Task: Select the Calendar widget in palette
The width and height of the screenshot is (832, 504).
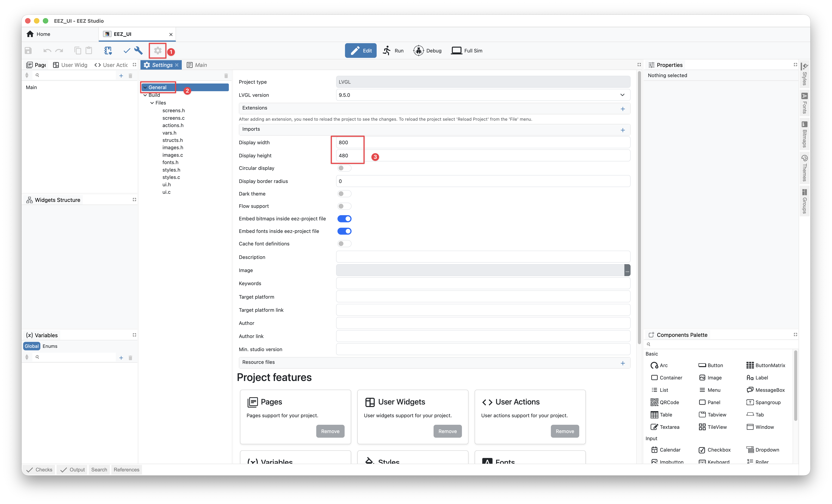Action: pyautogui.click(x=665, y=450)
